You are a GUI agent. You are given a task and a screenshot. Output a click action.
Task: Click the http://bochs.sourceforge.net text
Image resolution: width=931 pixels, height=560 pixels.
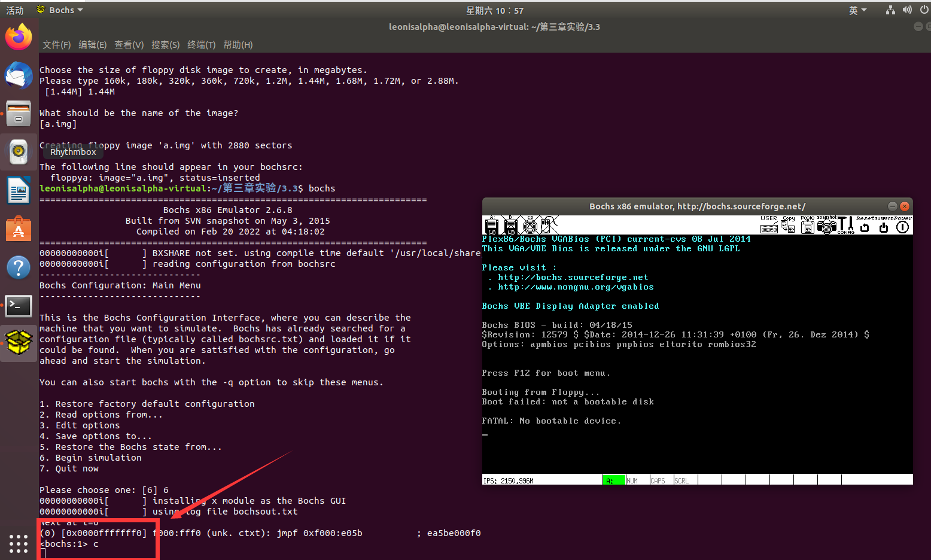[x=573, y=278]
